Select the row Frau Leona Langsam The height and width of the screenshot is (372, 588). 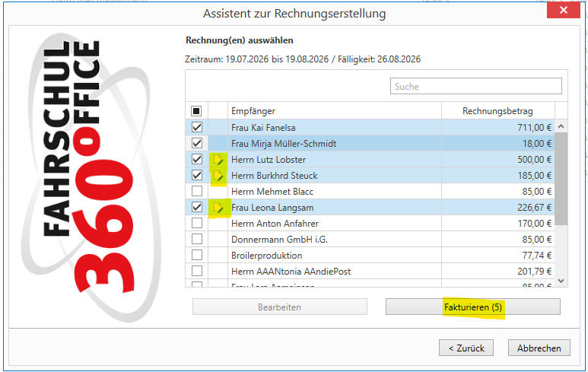pos(370,207)
